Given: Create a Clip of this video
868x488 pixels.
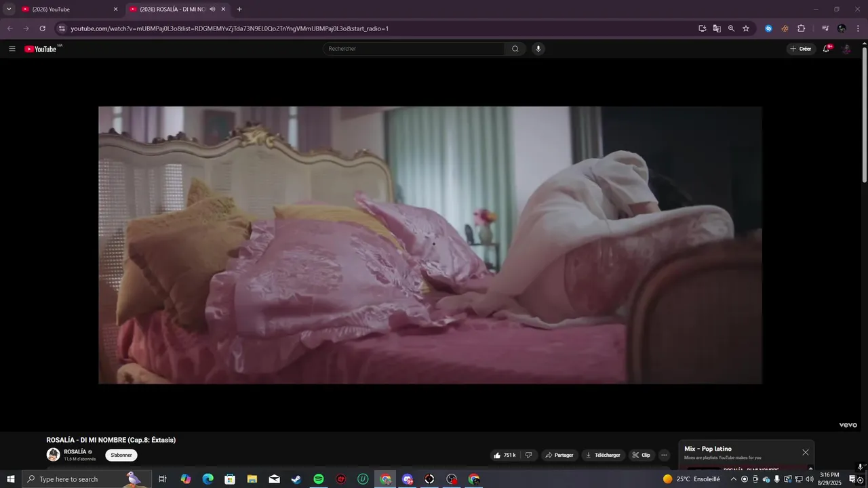Looking at the screenshot, I should 642,455.
